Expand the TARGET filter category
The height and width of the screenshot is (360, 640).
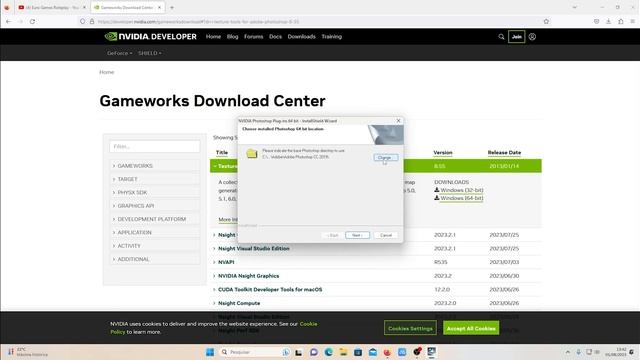pyautogui.click(x=155, y=179)
